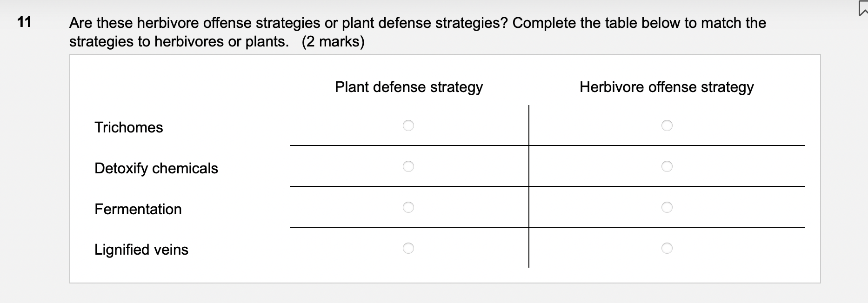Click the Plant defense strategy column header
The width and height of the screenshot is (868, 303).
point(408,86)
